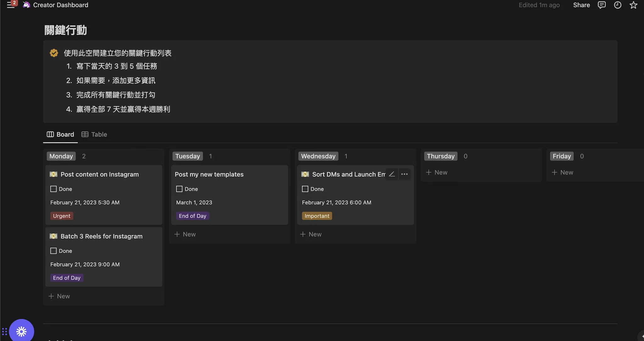
Task: Switch to the Table view tab
Action: point(94,134)
